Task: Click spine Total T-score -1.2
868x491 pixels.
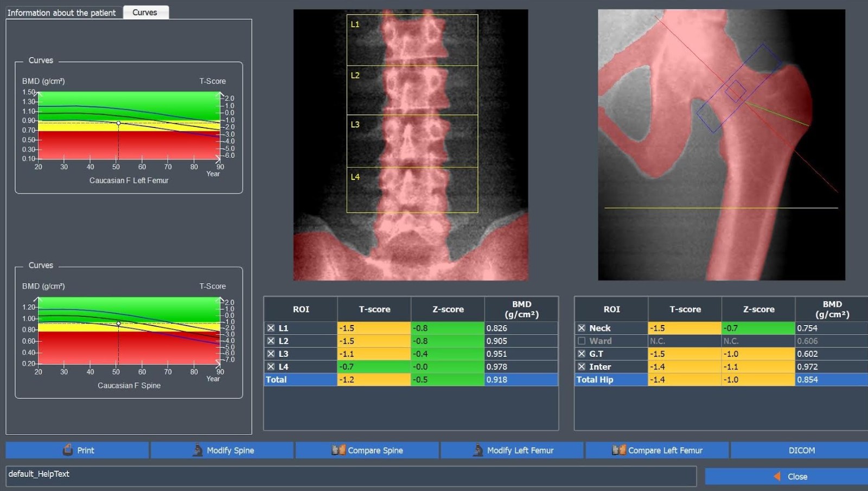Action: click(374, 380)
